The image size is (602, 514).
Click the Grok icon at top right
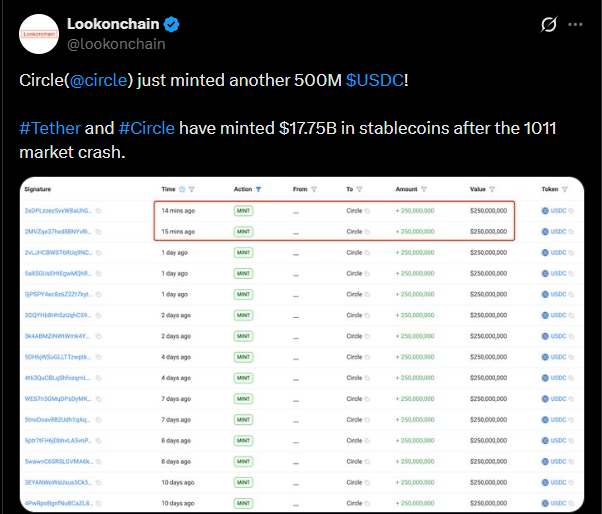(548, 24)
